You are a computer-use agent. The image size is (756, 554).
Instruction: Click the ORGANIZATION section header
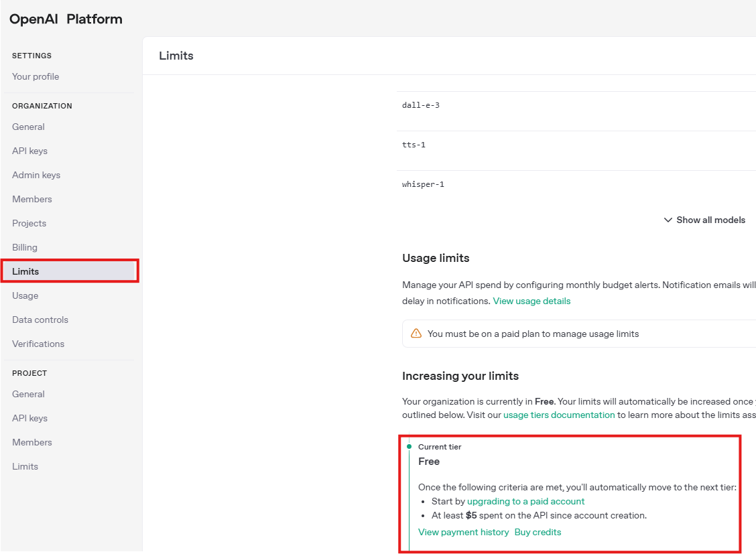pos(42,106)
